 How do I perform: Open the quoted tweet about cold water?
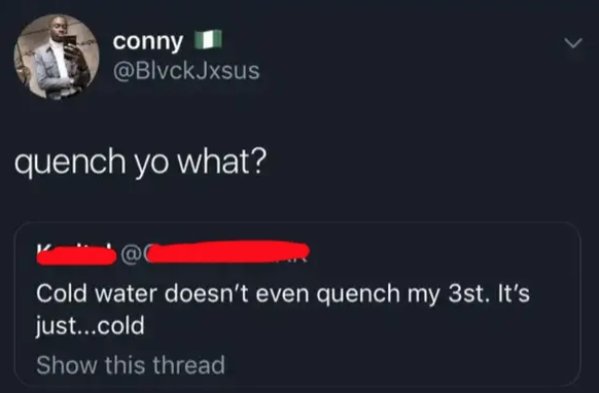[298, 304]
